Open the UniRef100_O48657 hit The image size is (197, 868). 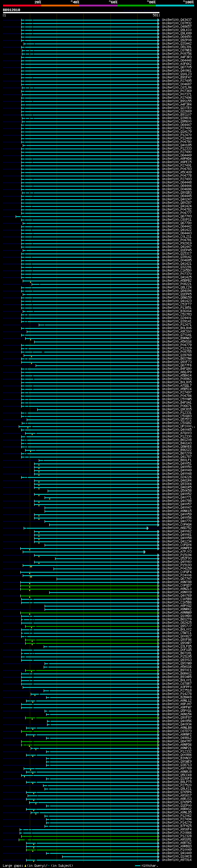177,26
